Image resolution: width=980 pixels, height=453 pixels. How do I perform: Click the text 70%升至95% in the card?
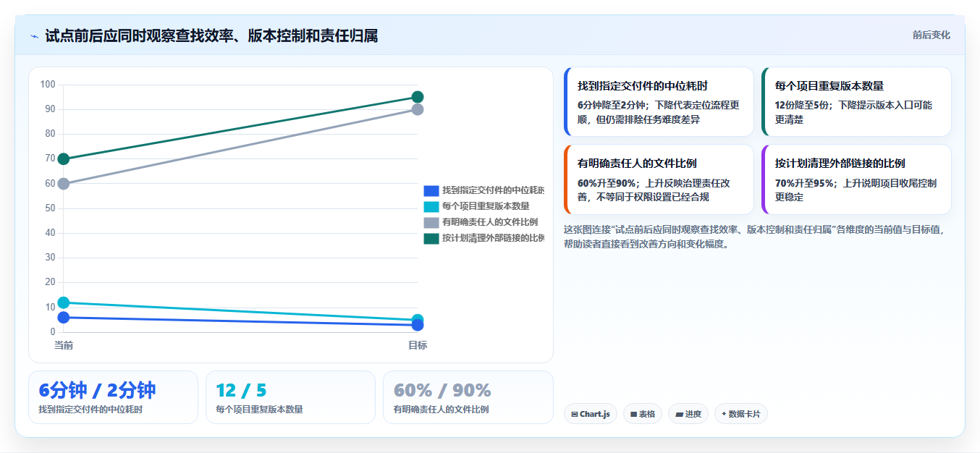point(804,183)
